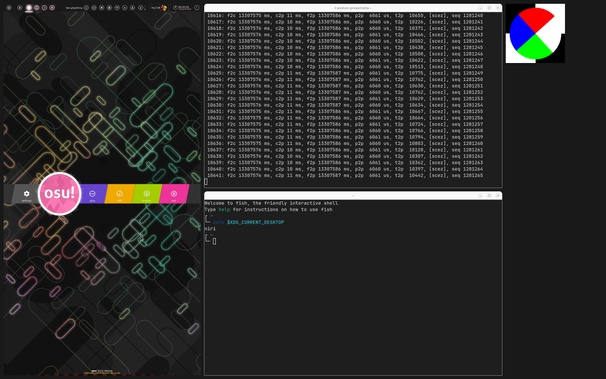The image size is (606, 379).
Task: Open the notifications icon at toolbar end
Action: click(x=196, y=8)
